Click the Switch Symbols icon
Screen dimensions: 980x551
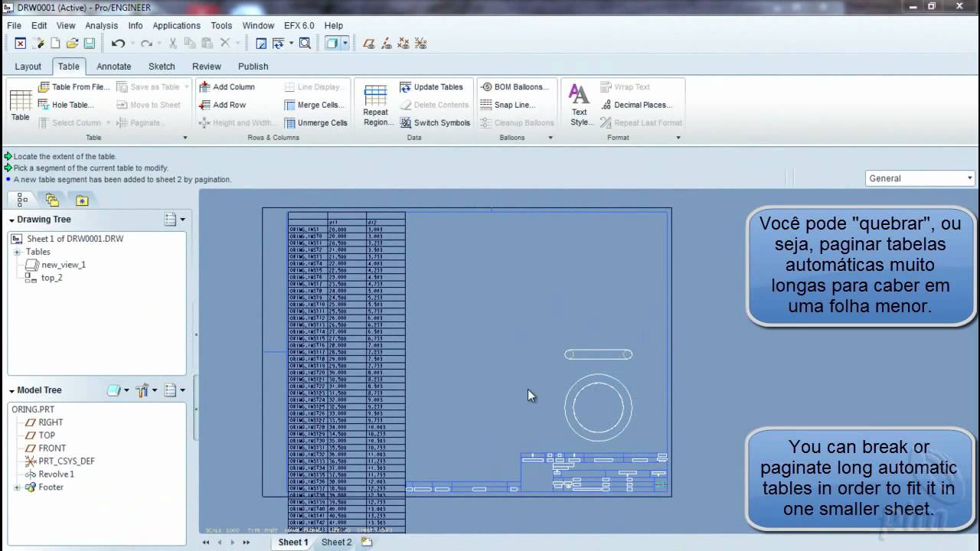[405, 122]
